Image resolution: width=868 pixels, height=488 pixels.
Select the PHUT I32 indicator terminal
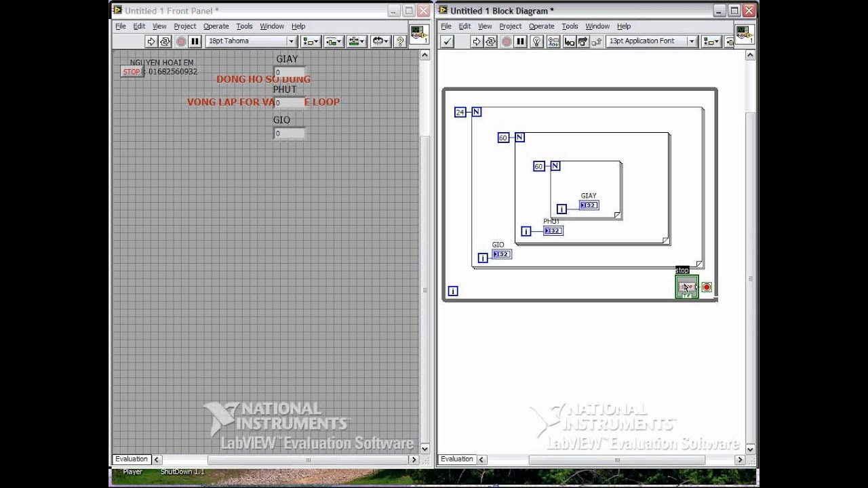click(x=553, y=231)
